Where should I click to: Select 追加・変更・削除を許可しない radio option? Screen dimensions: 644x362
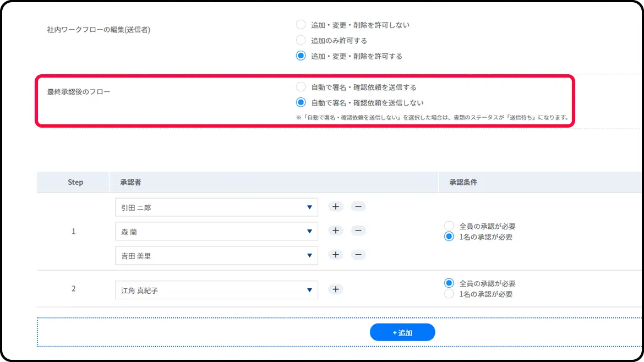coord(301,25)
